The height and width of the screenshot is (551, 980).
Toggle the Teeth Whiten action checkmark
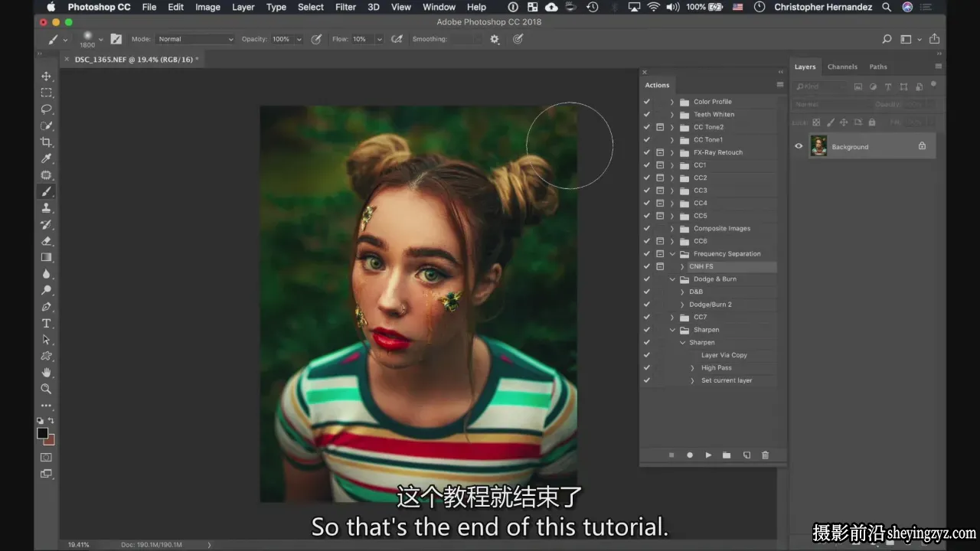point(647,115)
